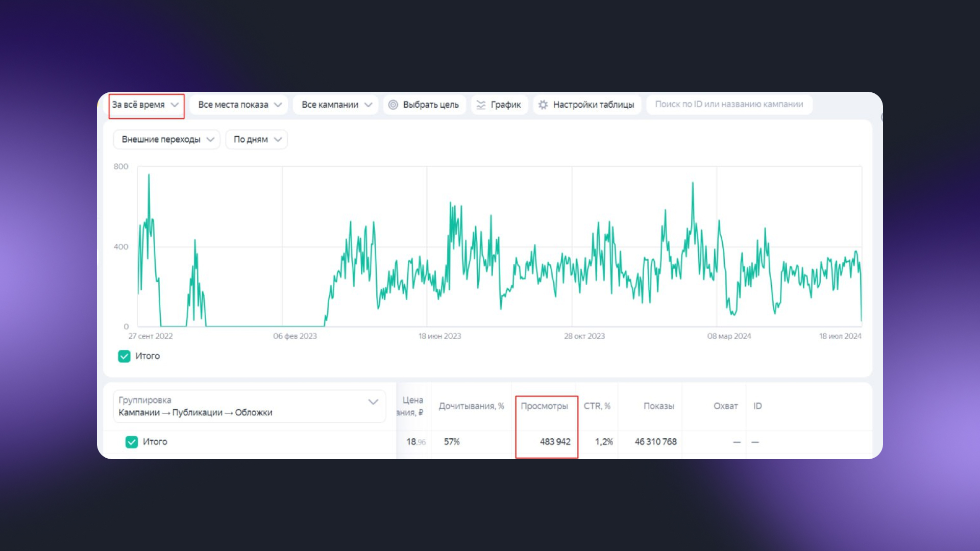Toggle the 'Итого' checkbox in the table row
980x551 pixels.
(132, 442)
